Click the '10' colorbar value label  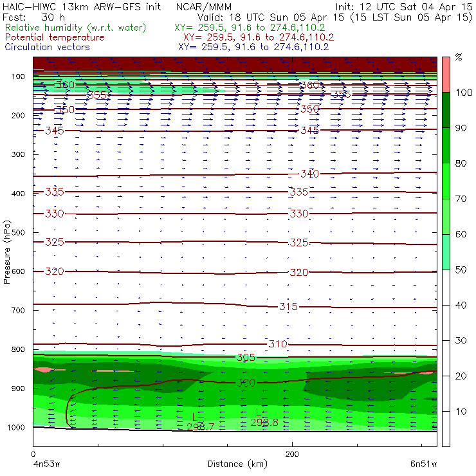point(461,412)
